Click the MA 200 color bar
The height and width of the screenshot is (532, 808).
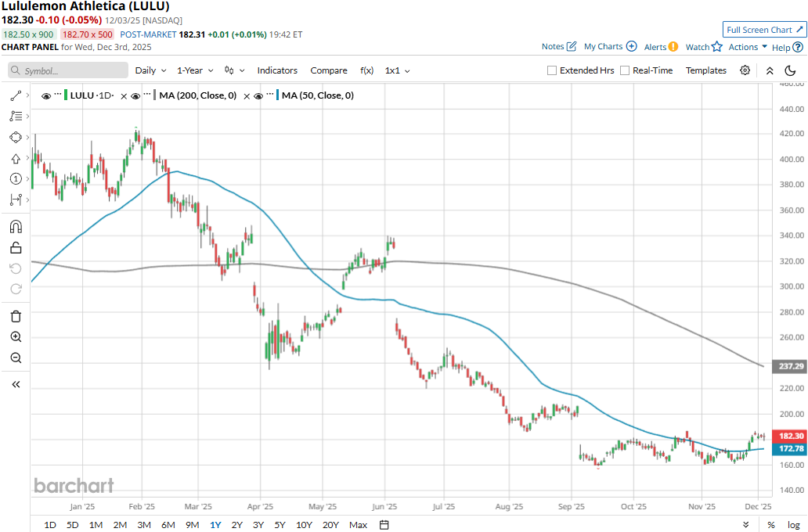154,95
